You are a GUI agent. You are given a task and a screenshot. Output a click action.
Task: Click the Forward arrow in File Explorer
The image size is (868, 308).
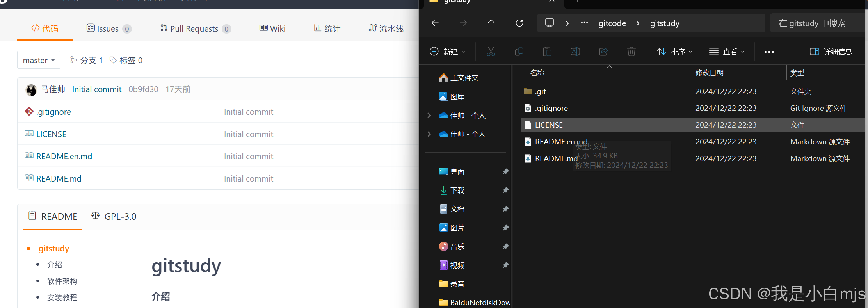(463, 23)
